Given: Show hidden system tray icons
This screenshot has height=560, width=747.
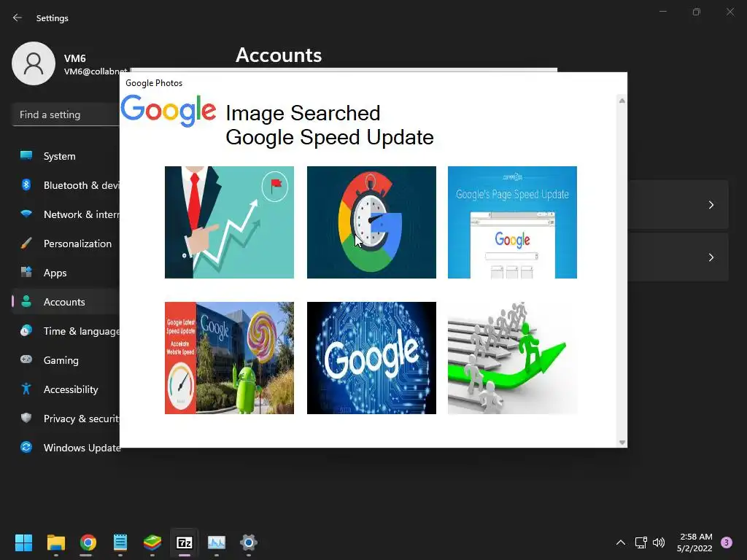Looking at the screenshot, I should coord(620,542).
